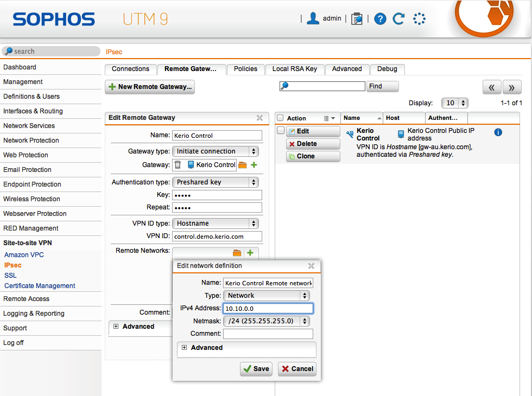532x396 pixels.
Task: Switch to the Local RSA Key tab
Action: point(294,69)
